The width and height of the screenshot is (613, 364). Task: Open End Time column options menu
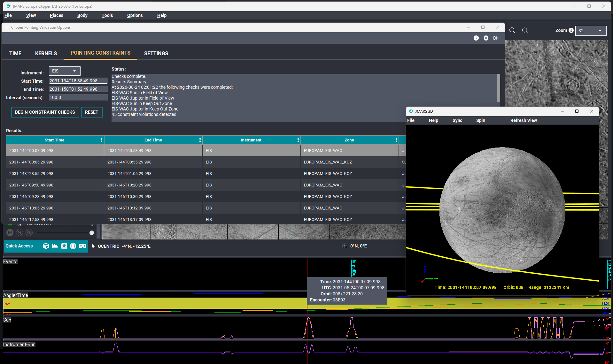tap(200, 140)
